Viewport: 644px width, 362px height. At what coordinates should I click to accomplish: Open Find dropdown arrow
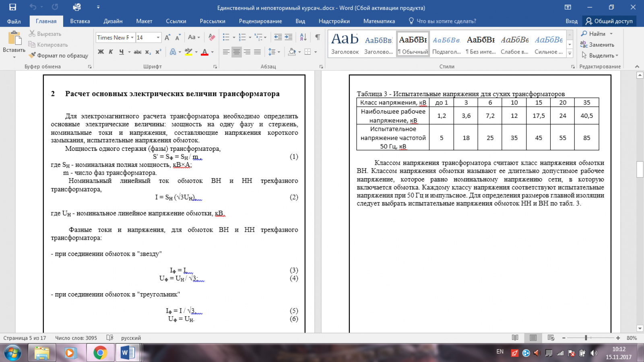tap(611, 34)
